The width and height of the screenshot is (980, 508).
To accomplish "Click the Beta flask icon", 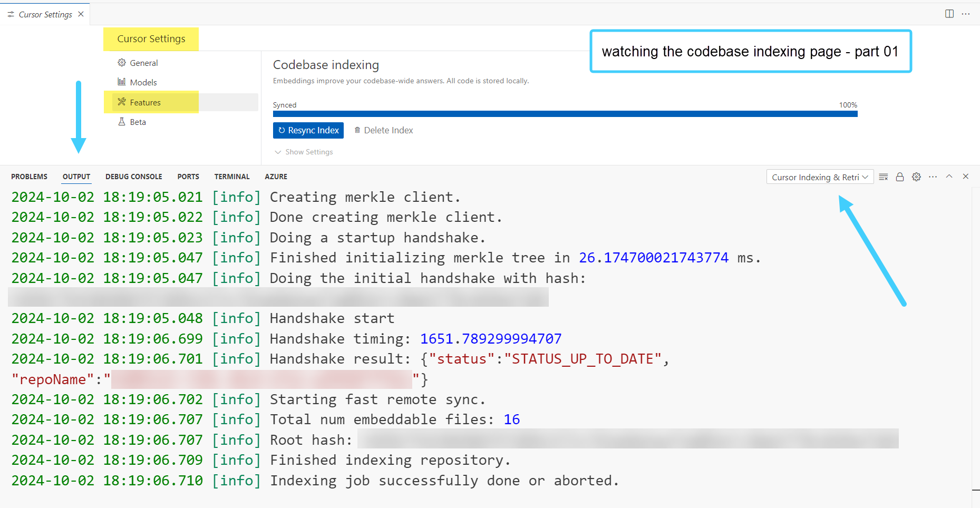I will pyautogui.click(x=122, y=121).
